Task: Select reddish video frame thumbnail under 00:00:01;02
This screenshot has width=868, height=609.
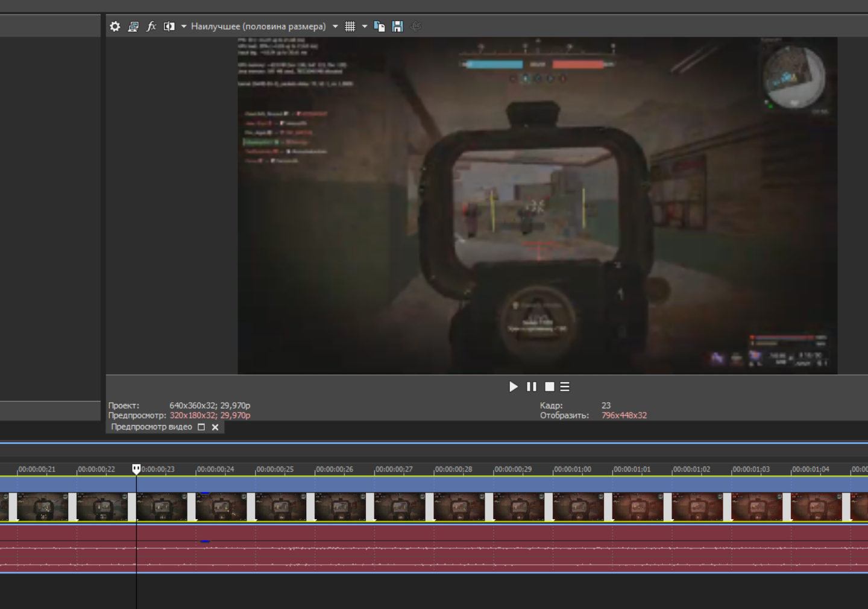Action: point(697,507)
